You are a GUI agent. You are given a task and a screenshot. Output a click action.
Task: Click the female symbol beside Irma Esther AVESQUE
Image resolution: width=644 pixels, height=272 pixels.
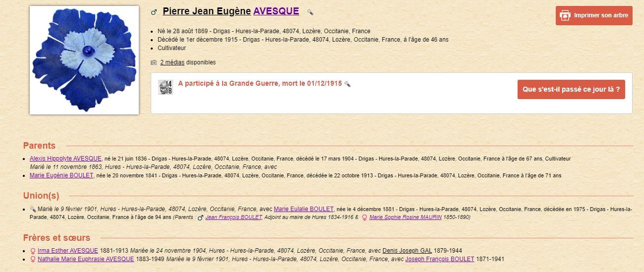coord(33,251)
